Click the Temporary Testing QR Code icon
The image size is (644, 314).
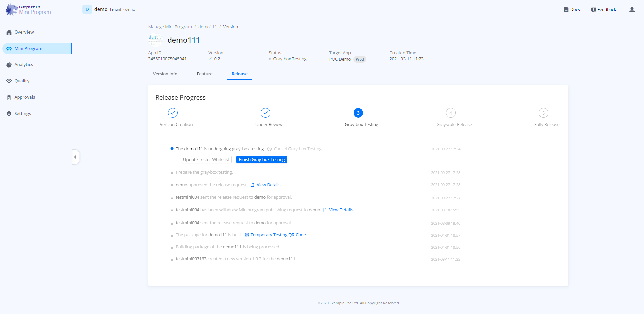click(247, 235)
